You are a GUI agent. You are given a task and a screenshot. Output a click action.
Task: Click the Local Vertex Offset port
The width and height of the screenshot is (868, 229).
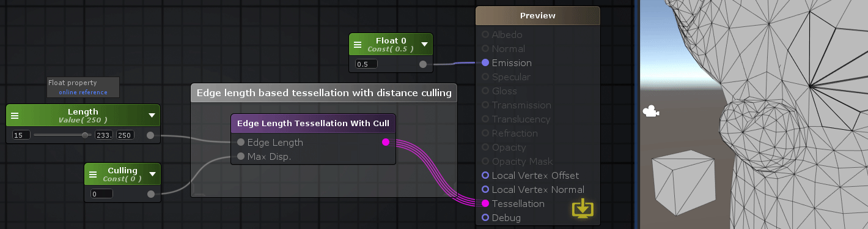[x=485, y=176]
